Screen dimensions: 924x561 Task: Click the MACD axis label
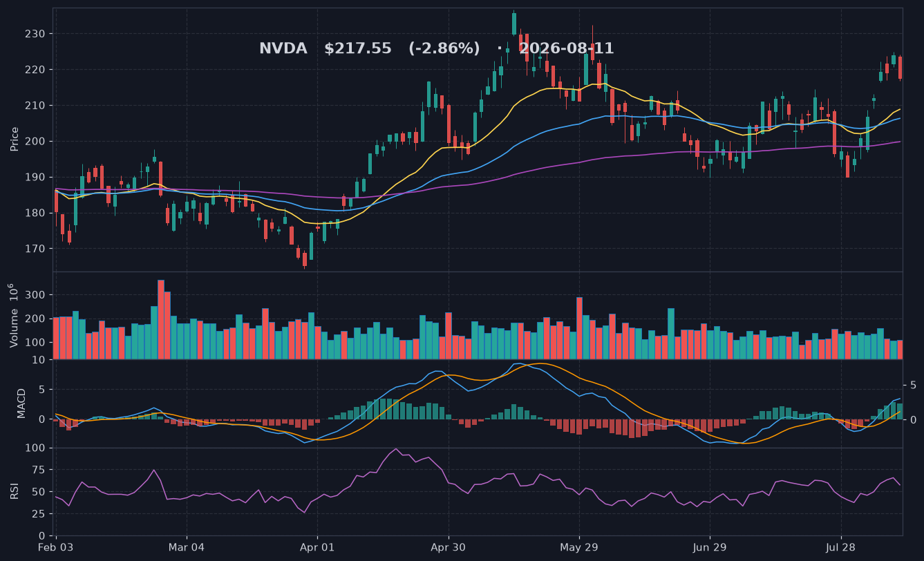pos(21,403)
